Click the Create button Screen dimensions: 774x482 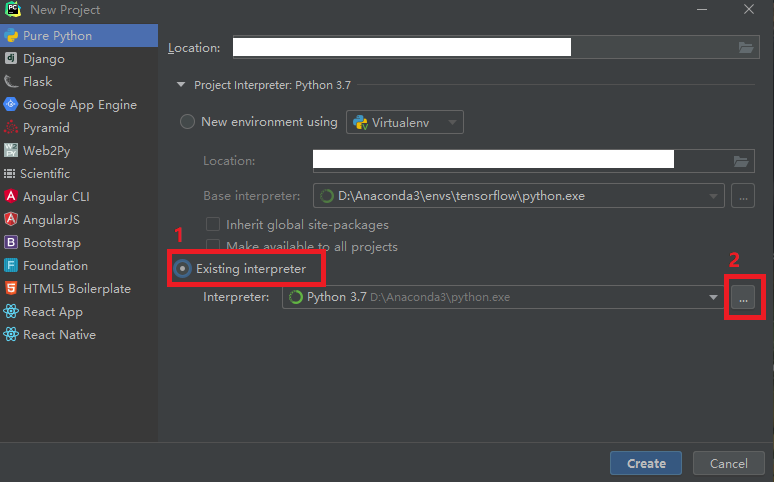pos(646,463)
